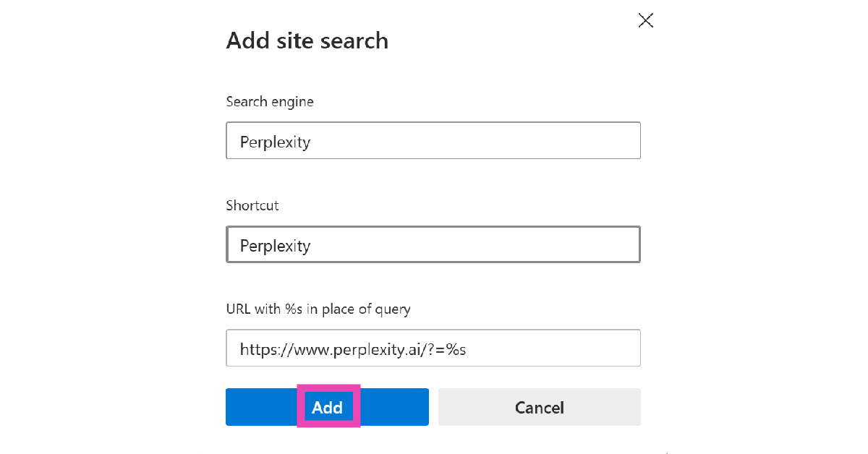
Task: Click the word "Add" on the button
Action: click(327, 408)
